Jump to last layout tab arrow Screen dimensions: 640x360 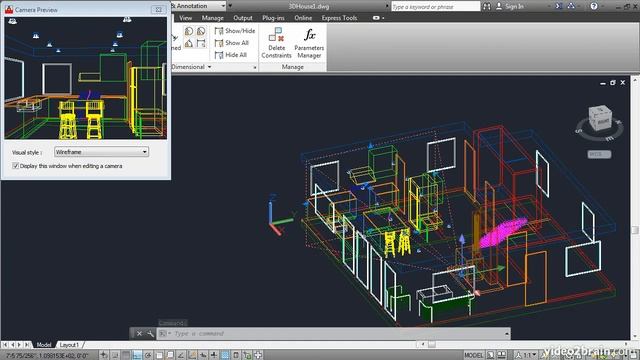tap(27, 345)
